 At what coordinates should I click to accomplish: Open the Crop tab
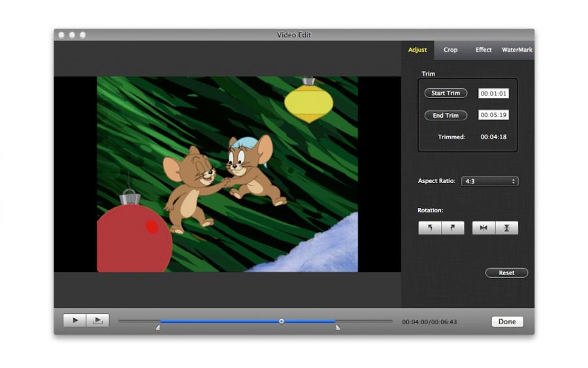click(x=450, y=50)
